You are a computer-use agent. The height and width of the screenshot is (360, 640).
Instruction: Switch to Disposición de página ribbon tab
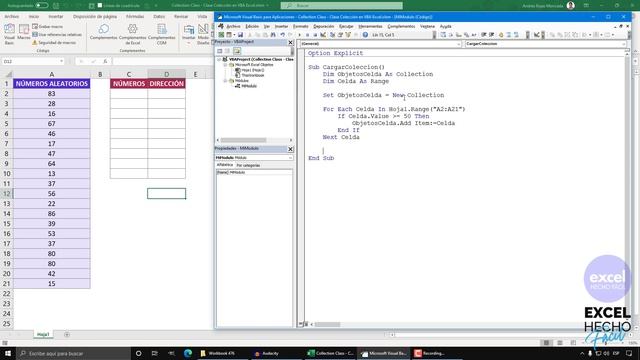tap(95, 17)
